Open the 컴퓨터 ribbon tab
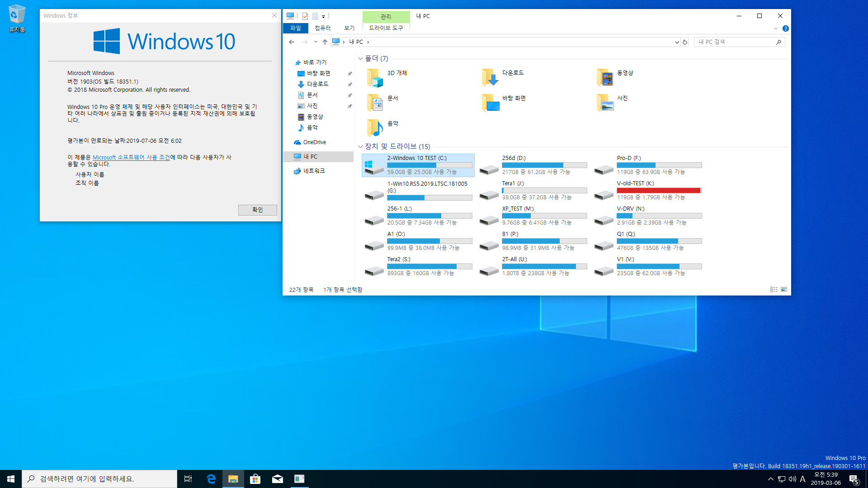 323,28
